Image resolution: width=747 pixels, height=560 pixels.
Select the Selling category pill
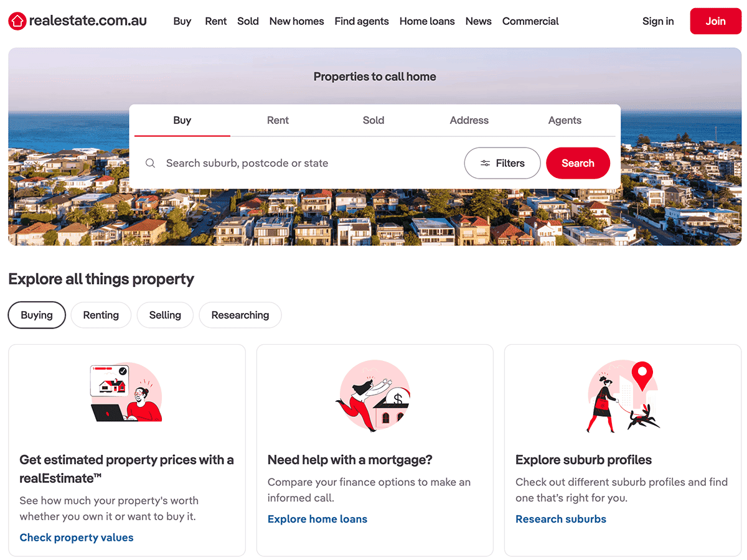(x=165, y=315)
